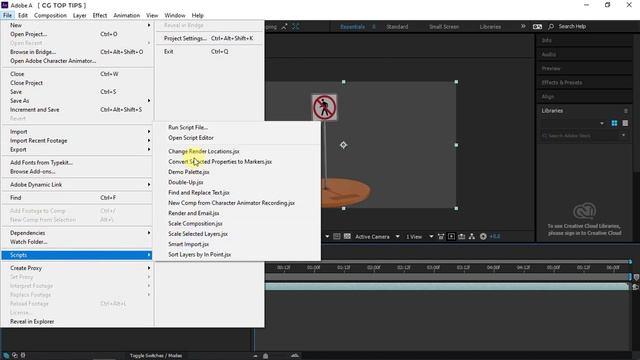The height and width of the screenshot is (360, 640).
Task: Open the Layer menu
Action: coord(79,15)
